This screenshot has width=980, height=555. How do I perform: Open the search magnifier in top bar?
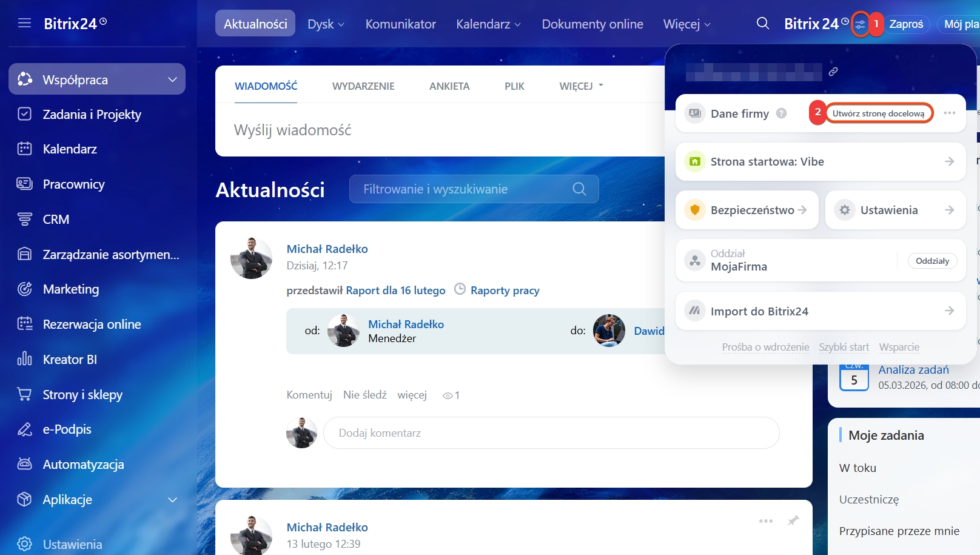(763, 24)
